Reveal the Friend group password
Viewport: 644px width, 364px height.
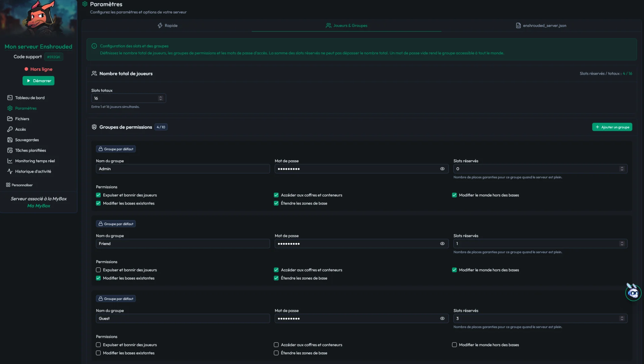(x=442, y=244)
